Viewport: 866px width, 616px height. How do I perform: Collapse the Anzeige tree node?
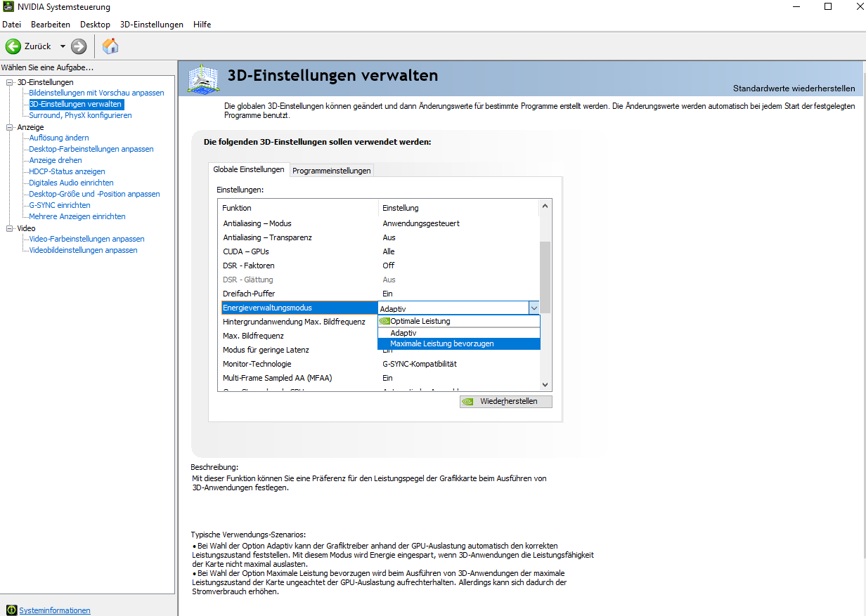coord(10,127)
